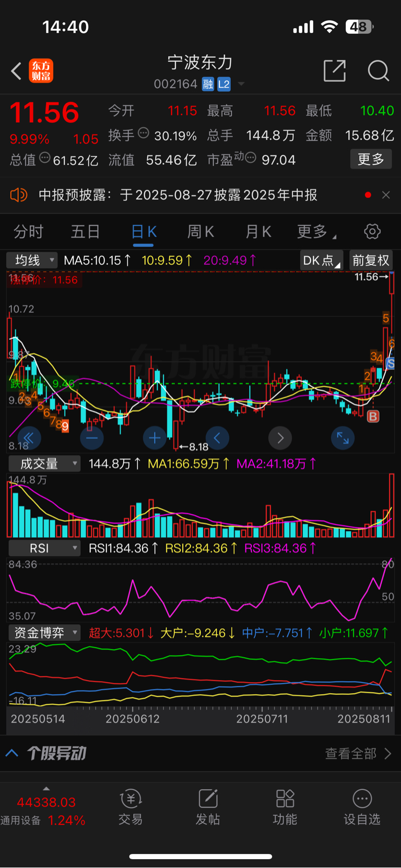Image resolution: width=401 pixels, height=868 pixels.
Task: Expand the stock code dropdown triangle
Action: 241,84
